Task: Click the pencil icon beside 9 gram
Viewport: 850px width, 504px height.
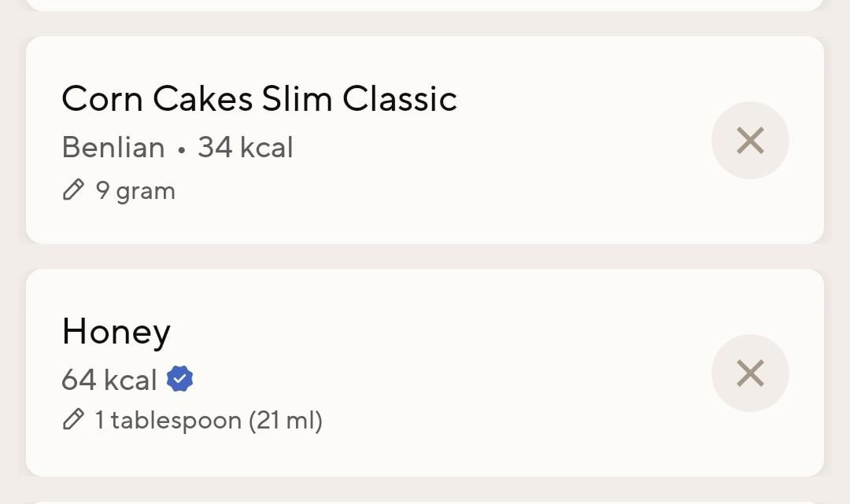Action: [x=73, y=190]
